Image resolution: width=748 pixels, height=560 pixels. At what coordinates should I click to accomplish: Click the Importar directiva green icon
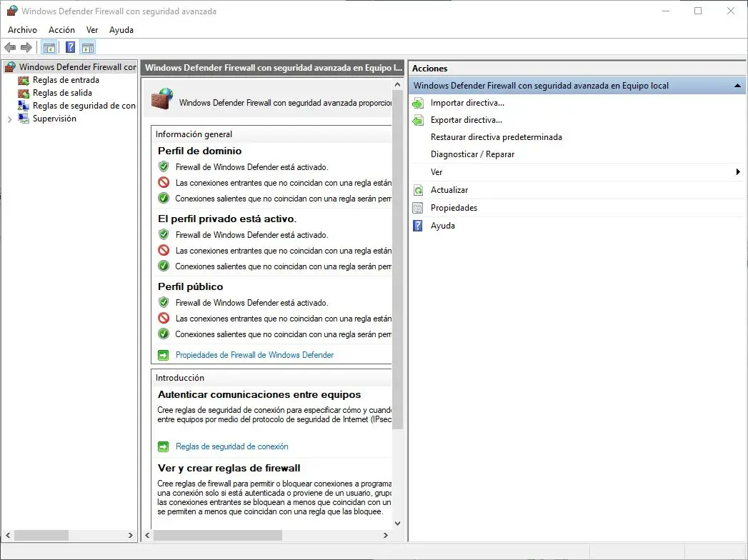(x=418, y=103)
